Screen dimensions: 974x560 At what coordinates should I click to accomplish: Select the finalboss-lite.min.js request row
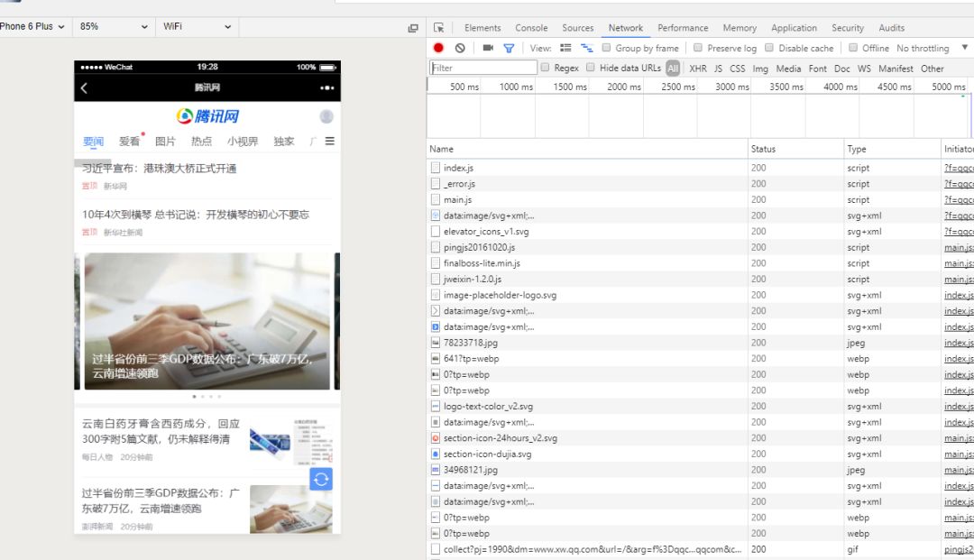700,263
